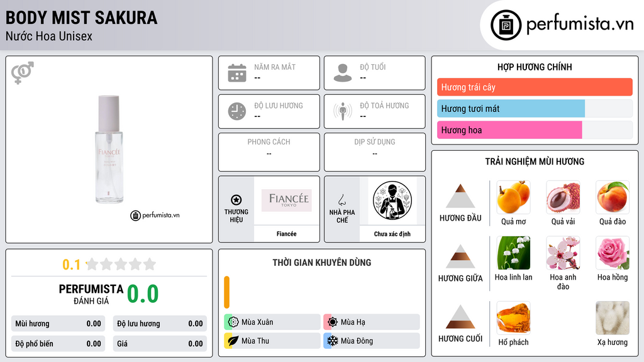The width and height of the screenshot is (644, 362).
Task: Click the Mùa Đông snowflake icon
Action: point(333,341)
